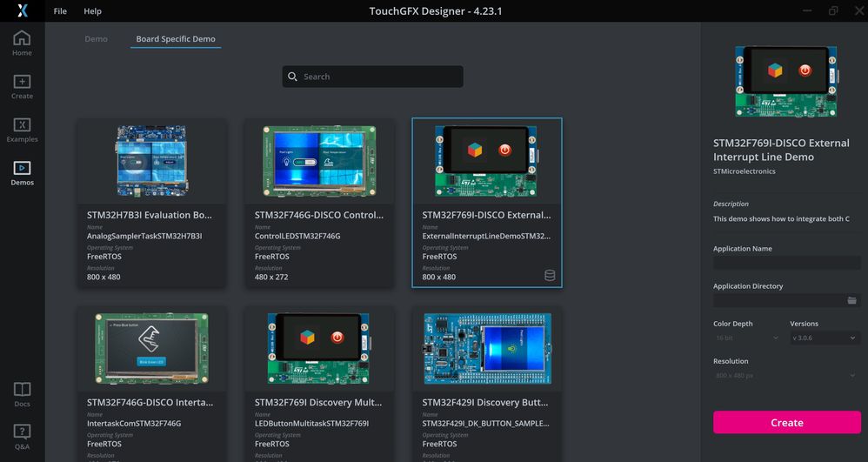Select STM32F746G-DISCO Control LED demo card

(x=319, y=203)
